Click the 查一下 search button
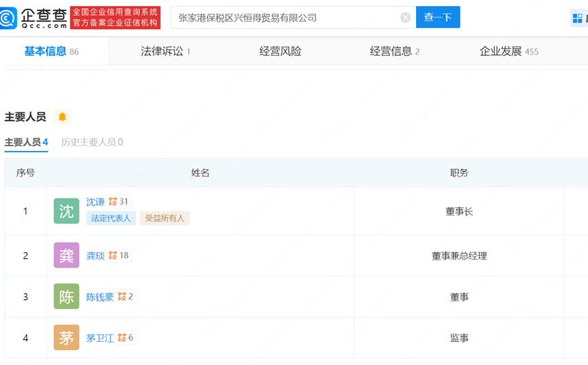Screen dimensions: 588x365 click(x=438, y=17)
